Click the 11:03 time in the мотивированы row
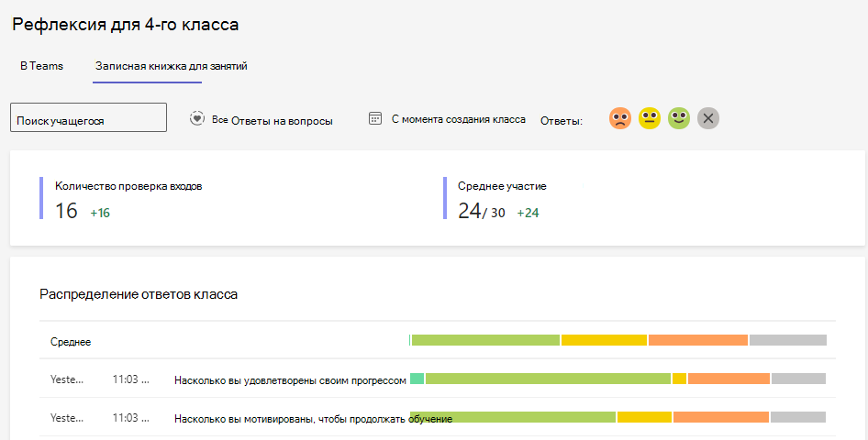868x440 pixels. [130, 418]
